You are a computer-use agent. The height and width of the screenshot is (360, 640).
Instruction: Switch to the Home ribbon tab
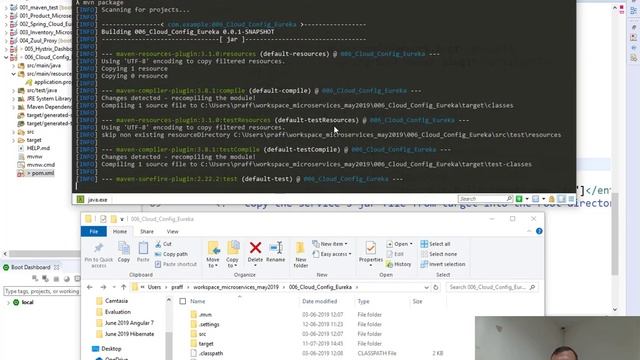click(x=120, y=231)
